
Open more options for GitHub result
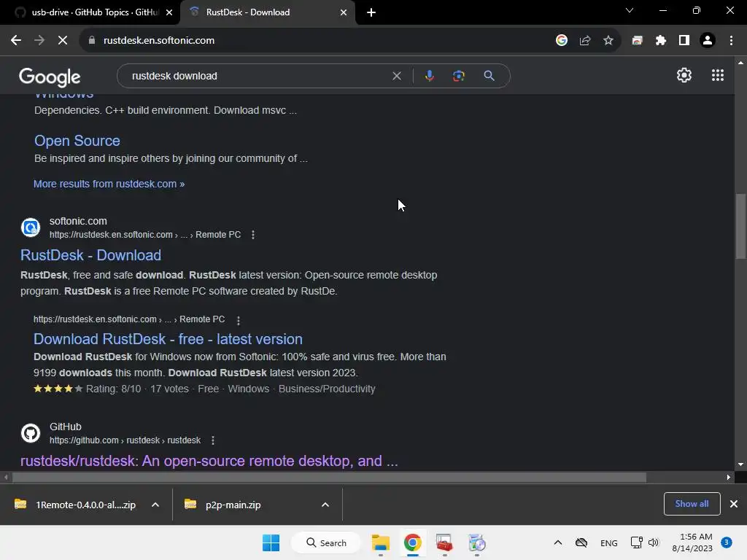pos(212,440)
